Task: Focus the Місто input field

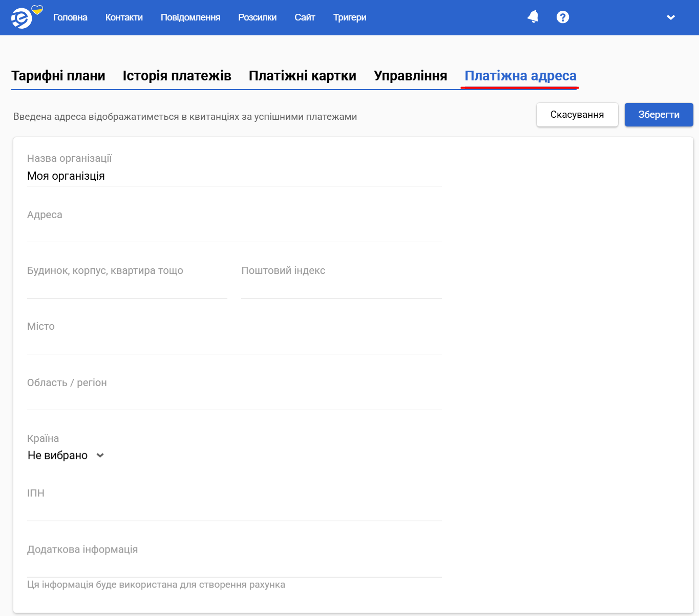Action: point(235,344)
